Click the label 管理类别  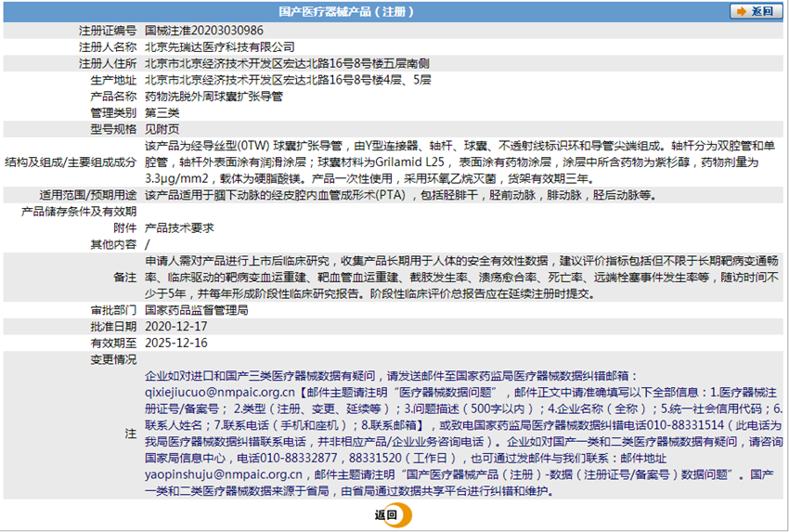point(113,112)
